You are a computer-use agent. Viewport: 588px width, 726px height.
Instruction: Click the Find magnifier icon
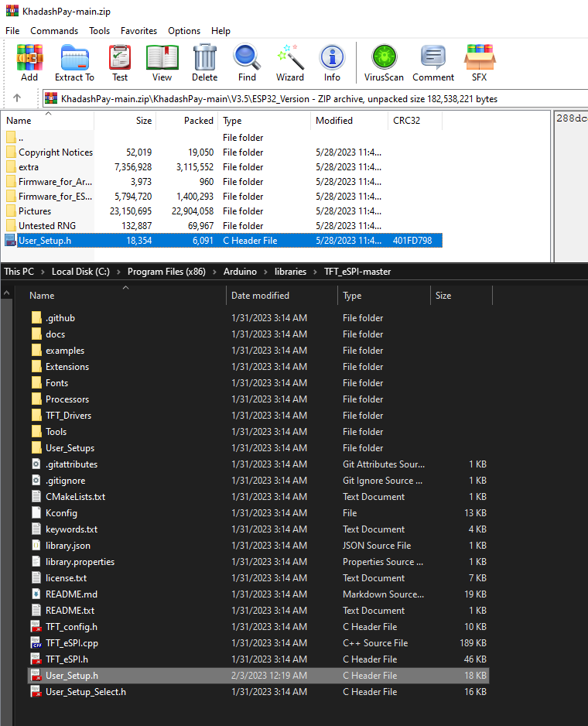pyautogui.click(x=247, y=57)
